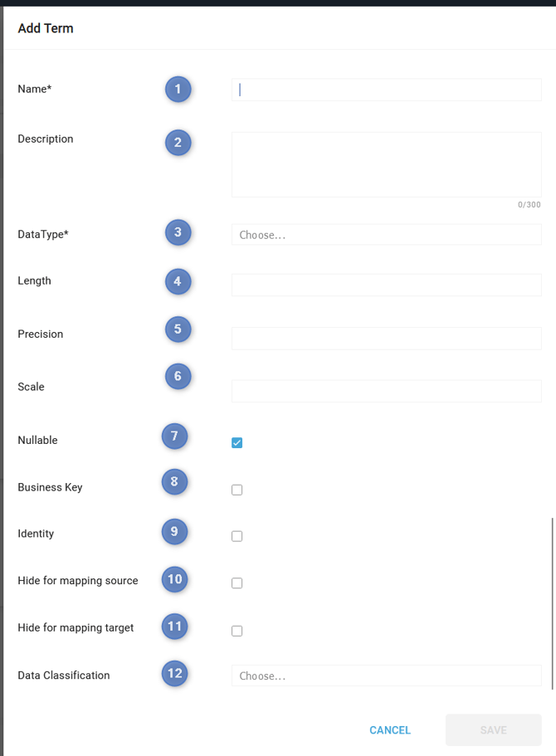Click badge number 7 next to Nullable
The height and width of the screenshot is (756, 556).
(x=174, y=436)
